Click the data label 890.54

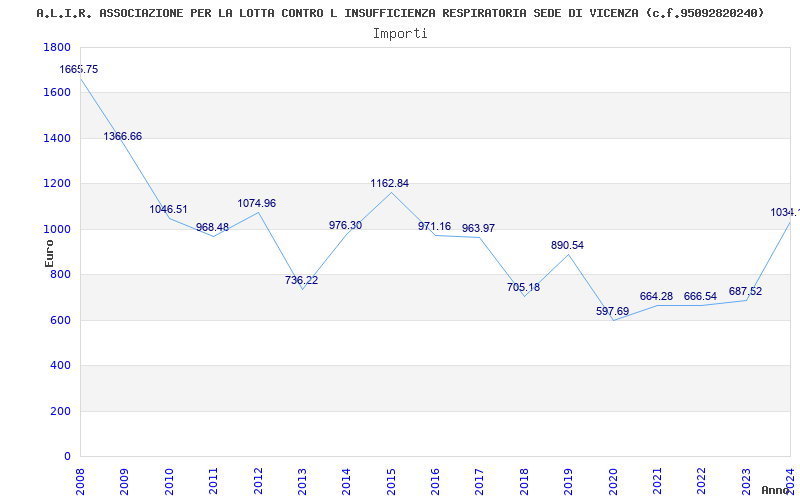(x=567, y=245)
